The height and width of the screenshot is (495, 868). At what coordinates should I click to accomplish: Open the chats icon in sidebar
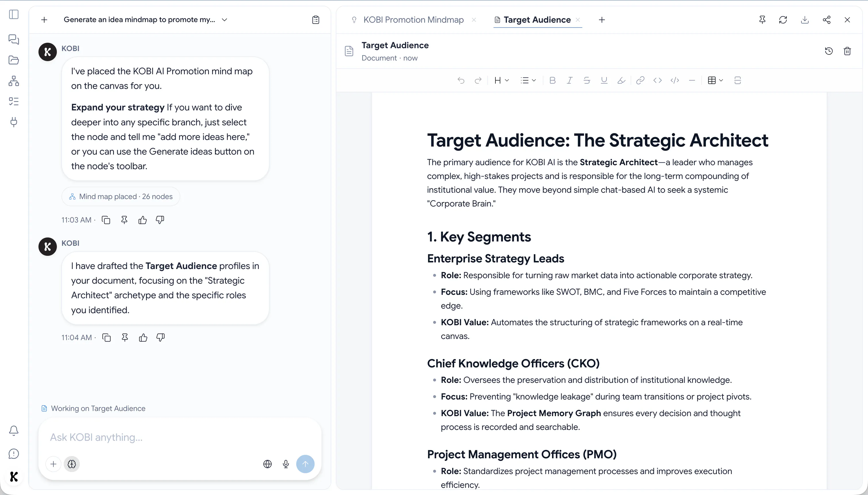pyautogui.click(x=13, y=40)
